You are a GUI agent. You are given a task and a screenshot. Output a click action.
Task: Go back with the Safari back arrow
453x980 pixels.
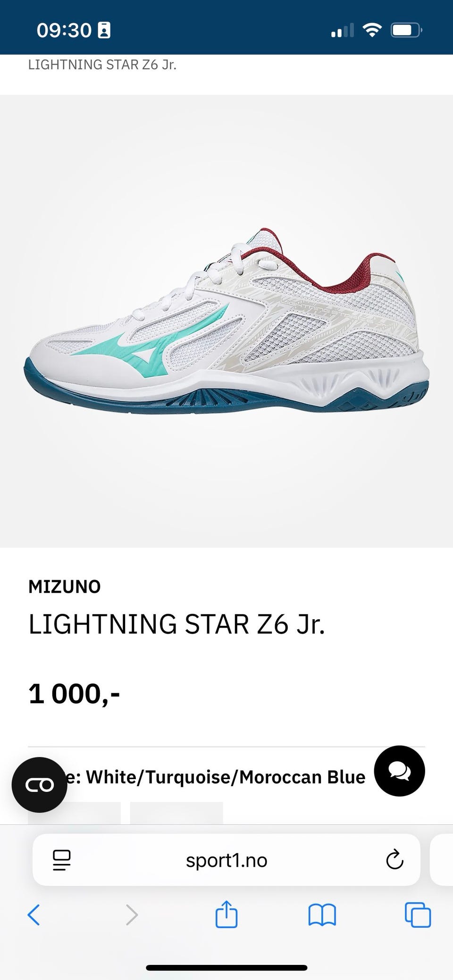pos(34,915)
